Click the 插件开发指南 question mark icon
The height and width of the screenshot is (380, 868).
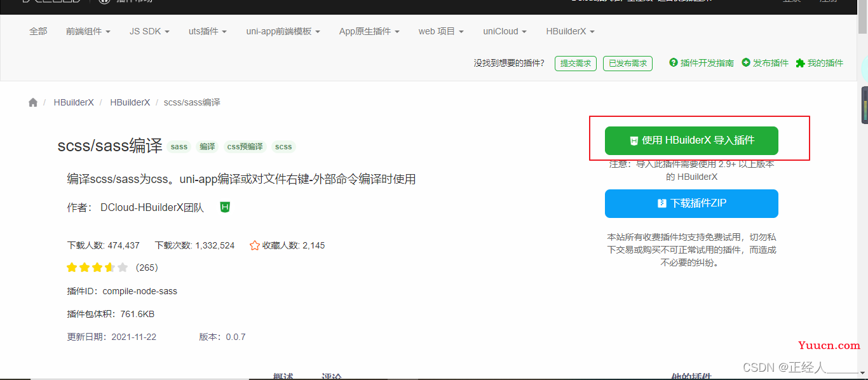click(674, 62)
